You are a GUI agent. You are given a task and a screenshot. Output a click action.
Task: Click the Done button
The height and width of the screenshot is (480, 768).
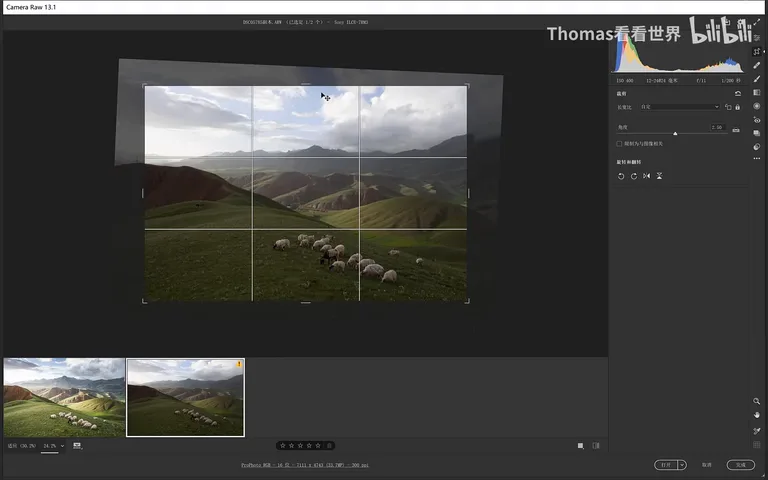(741, 465)
